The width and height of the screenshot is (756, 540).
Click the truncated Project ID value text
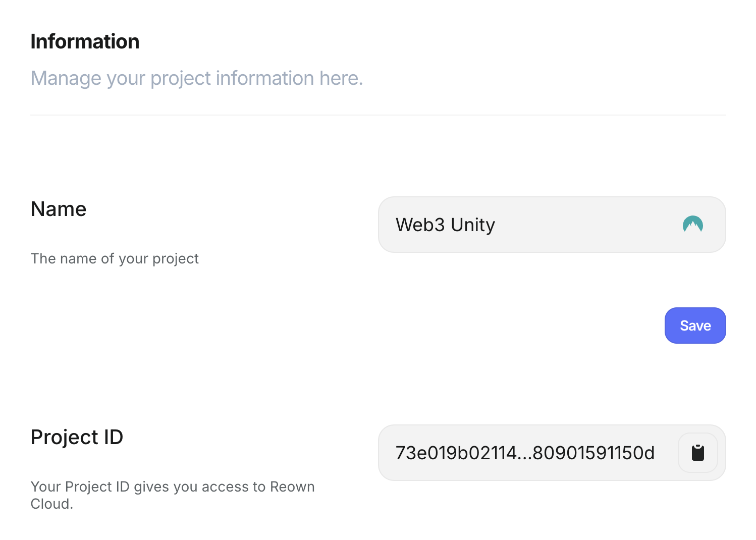[x=524, y=453]
